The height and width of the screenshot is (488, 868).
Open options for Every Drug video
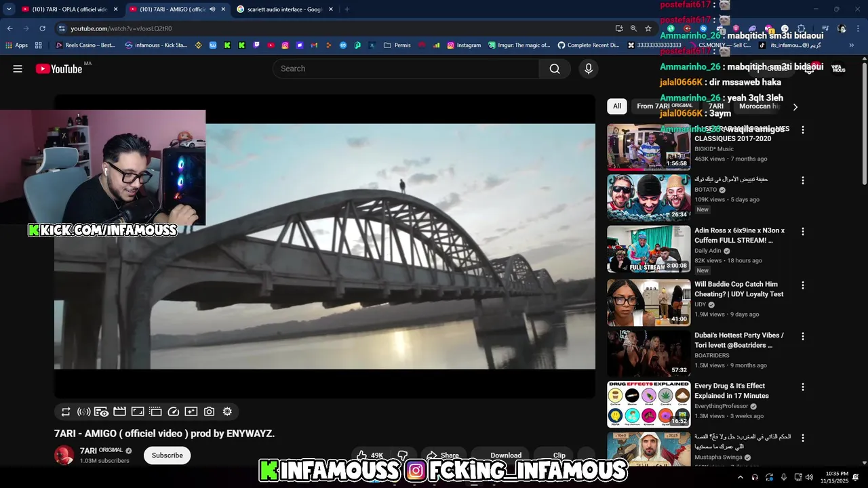803,387
